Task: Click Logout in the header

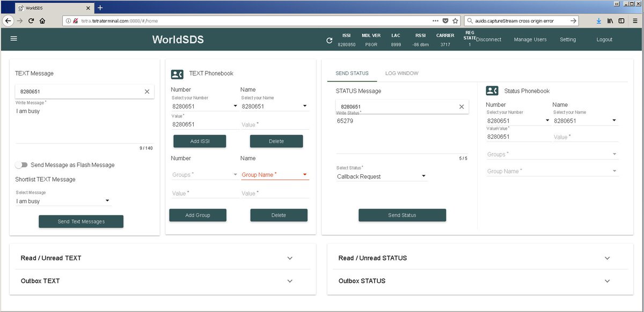Action: [x=604, y=40]
